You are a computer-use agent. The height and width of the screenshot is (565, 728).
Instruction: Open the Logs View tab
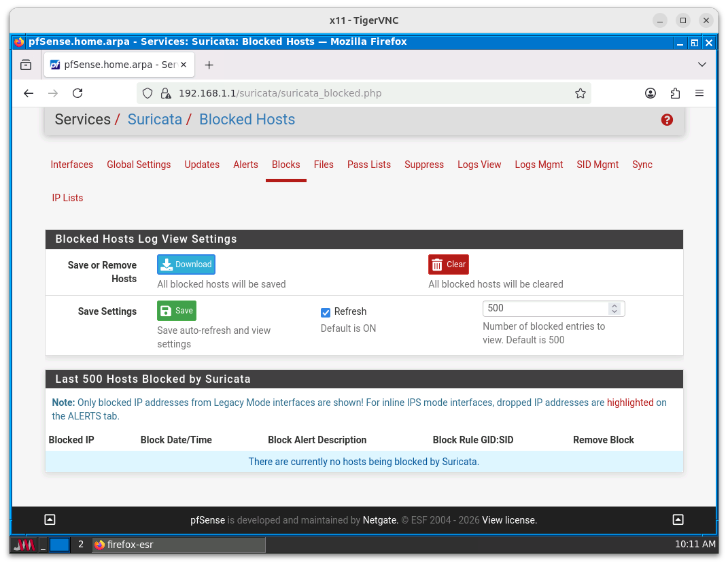[x=479, y=165]
